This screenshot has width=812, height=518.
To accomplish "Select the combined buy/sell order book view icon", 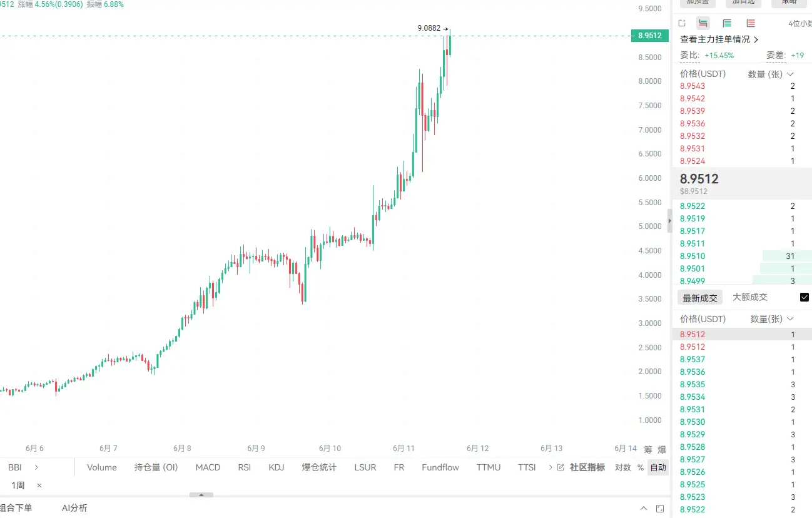I will pyautogui.click(x=703, y=23).
